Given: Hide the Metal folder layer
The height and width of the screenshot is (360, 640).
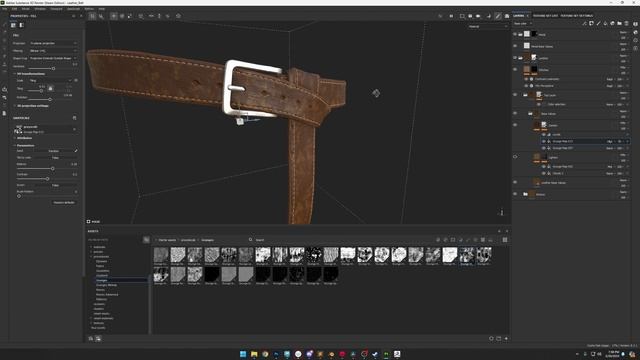Looking at the screenshot, I should pyautogui.click(x=515, y=34).
